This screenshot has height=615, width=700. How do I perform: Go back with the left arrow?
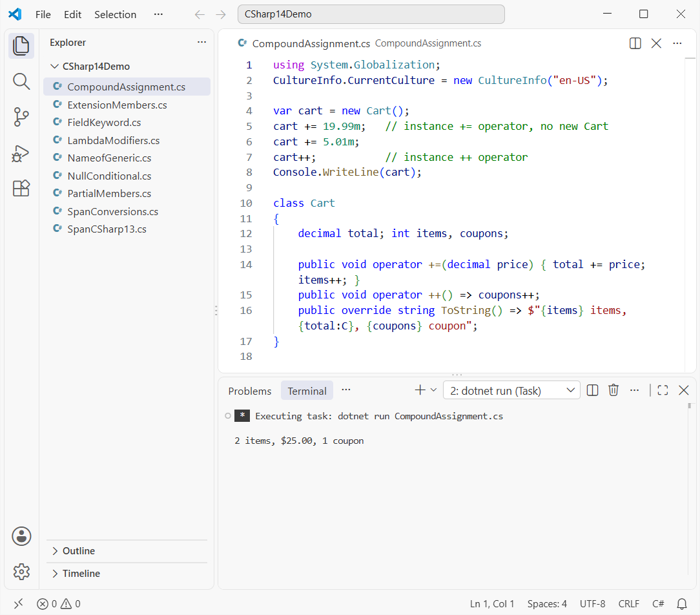[x=200, y=15]
